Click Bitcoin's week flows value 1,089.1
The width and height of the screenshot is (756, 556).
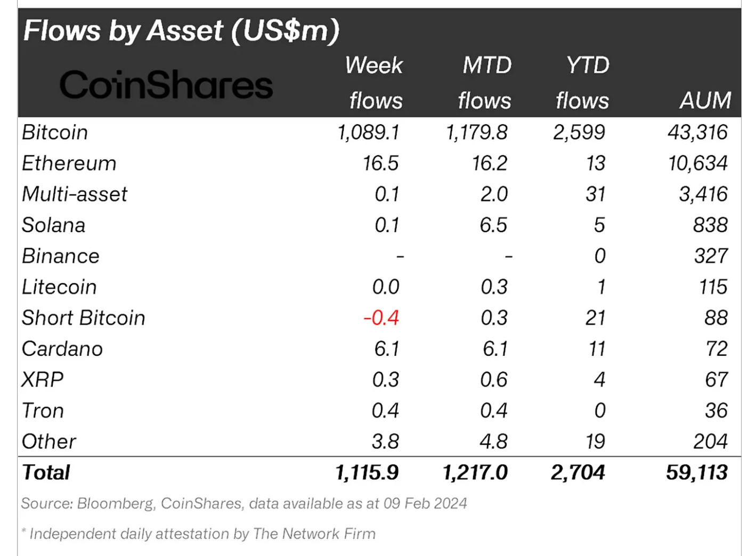coord(369,133)
